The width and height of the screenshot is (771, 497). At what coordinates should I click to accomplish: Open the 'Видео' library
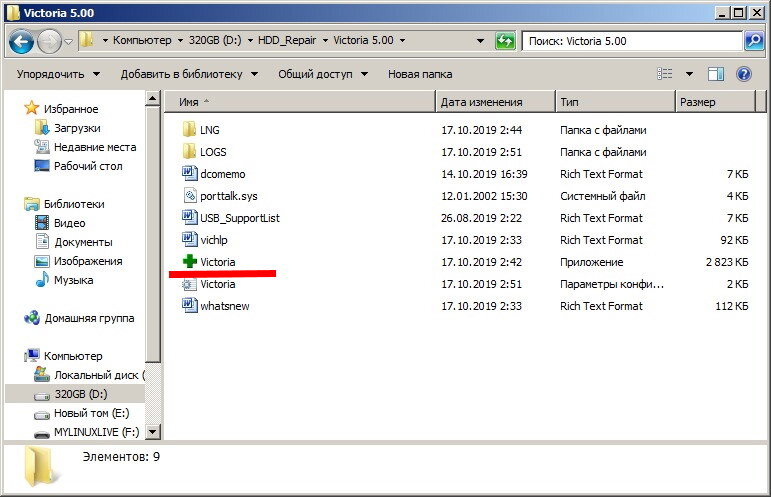tap(69, 223)
